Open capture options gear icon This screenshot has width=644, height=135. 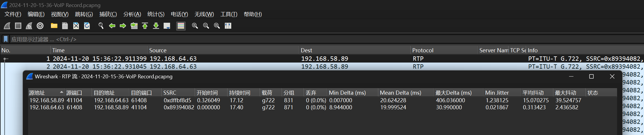(x=40, y=26)
